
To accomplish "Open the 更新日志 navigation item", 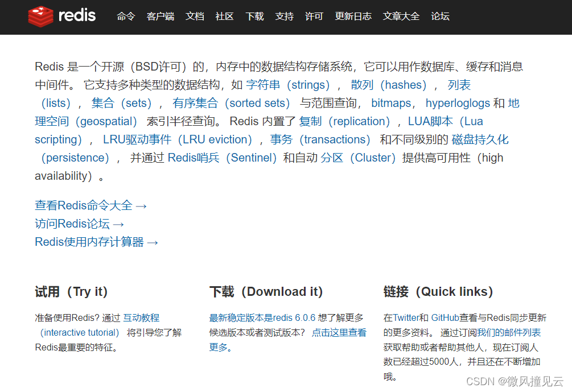I will coord(353,16).
